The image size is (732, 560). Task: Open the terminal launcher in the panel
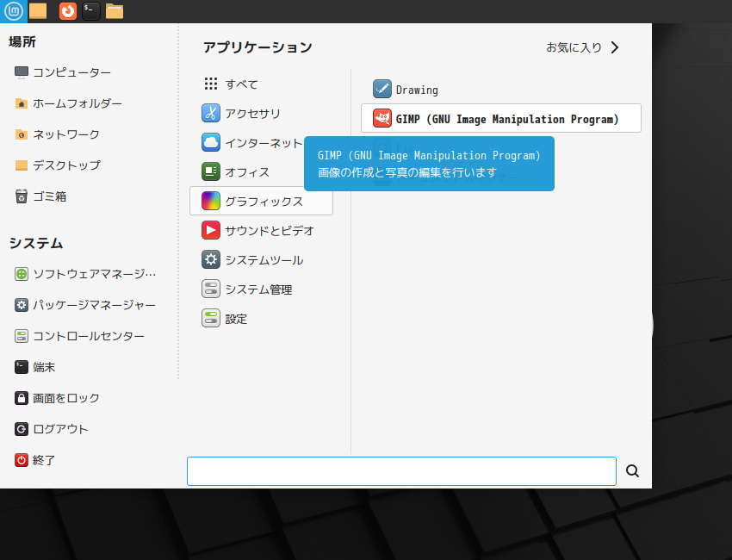point(91,10)
